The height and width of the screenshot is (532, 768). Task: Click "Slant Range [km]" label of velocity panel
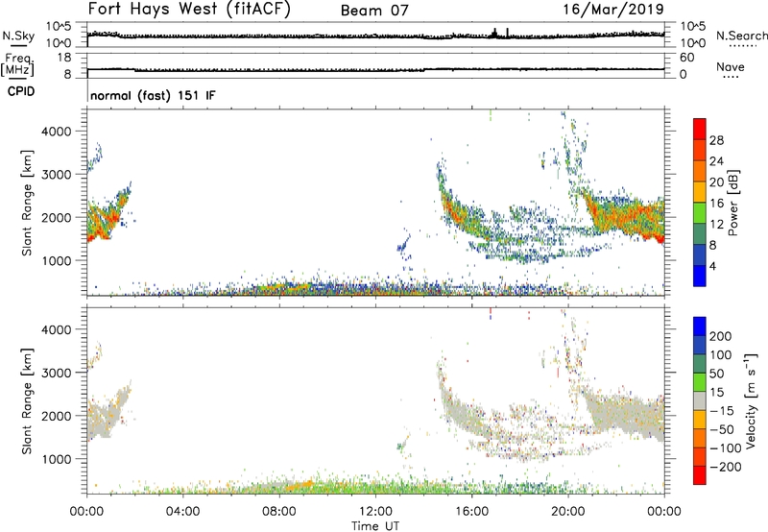(x=27, y=401)
